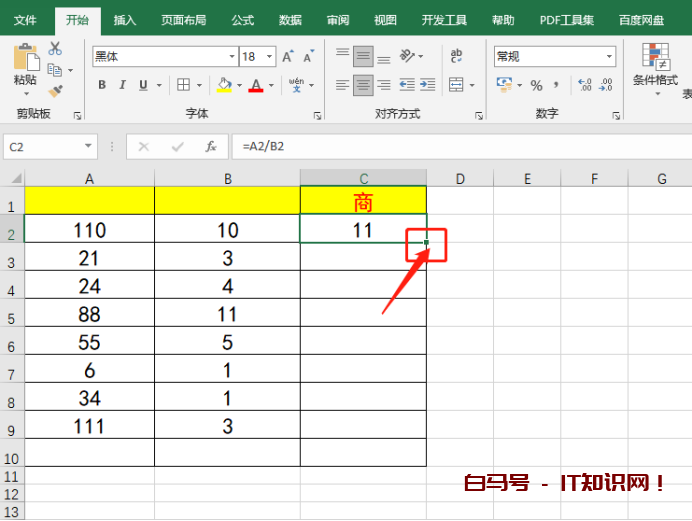The height and width of the screenshot is (521, 692).
Task: Open the font size dropdown showing 18
Action: point(273,57)
